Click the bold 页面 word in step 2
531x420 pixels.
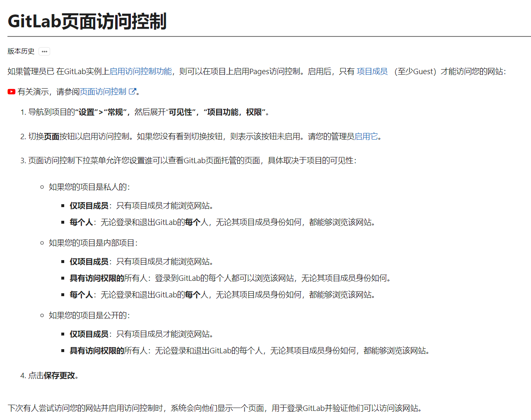click(x=52, y=136)
